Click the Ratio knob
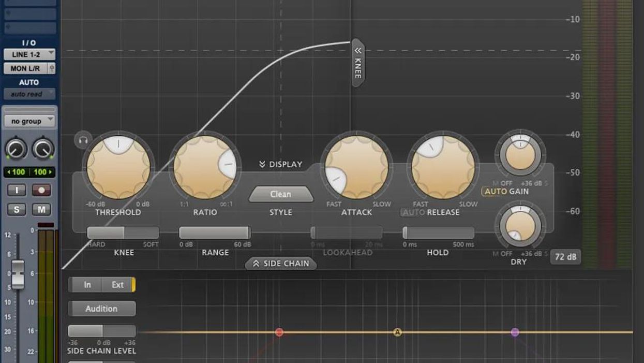The height and width of the screenshot is (363, 644). click(x=205, y=167)
